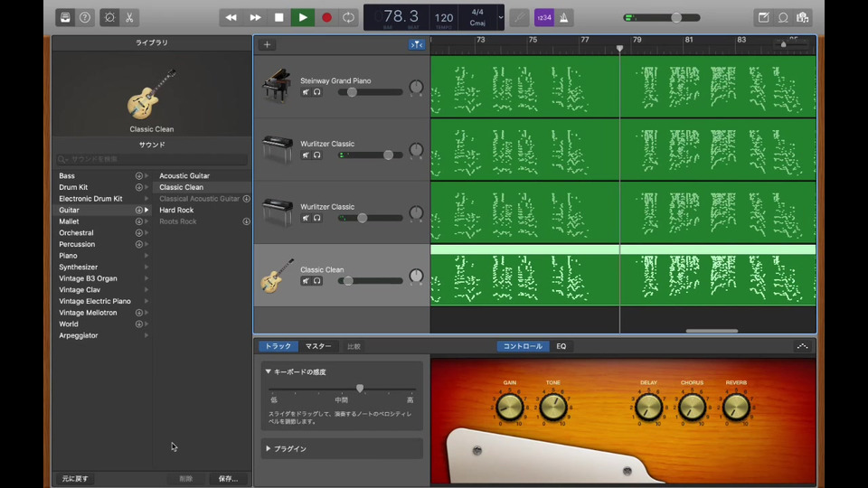Click the Fast Forward button
Viewport: 868px width, 488px height.
coord(255,17)
